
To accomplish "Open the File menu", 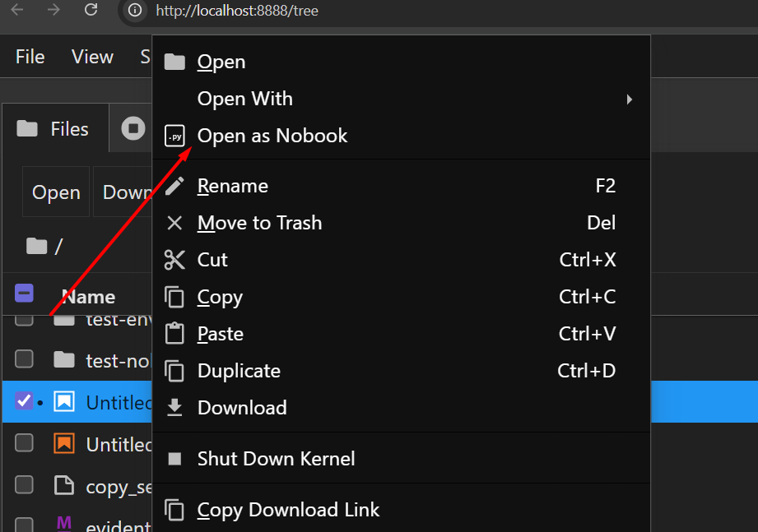I will click(x=30, y=57).
